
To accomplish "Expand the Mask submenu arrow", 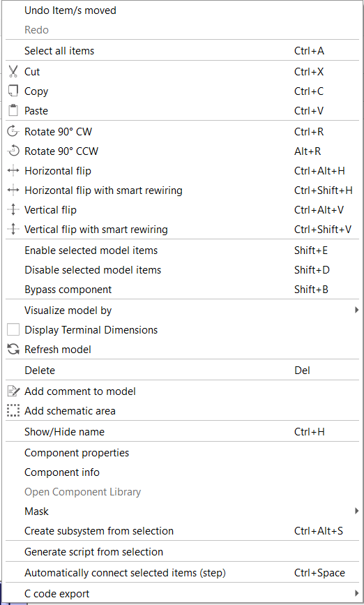I will pyautogui.click(x=356, y=511).
